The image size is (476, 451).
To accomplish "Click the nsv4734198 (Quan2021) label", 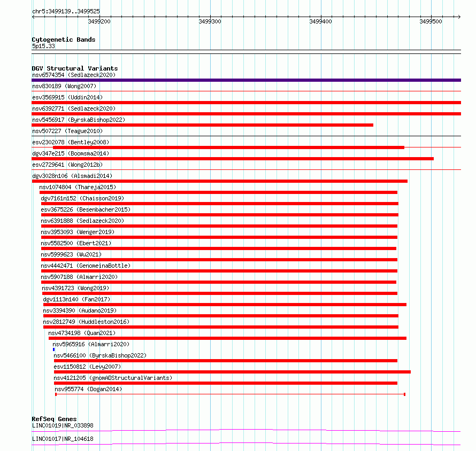I will 82,333.
